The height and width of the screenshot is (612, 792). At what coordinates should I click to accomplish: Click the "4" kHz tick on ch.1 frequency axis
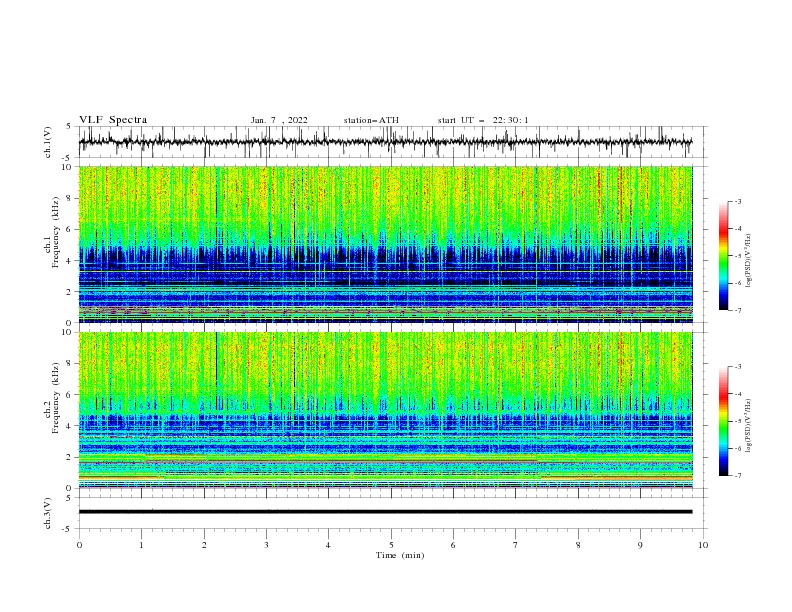click(70, 261)
